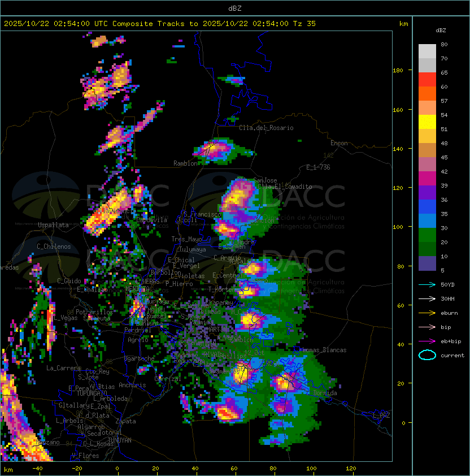
Task: Select the yellow eburn arrow in the legend
Action: tap(427, 313)
